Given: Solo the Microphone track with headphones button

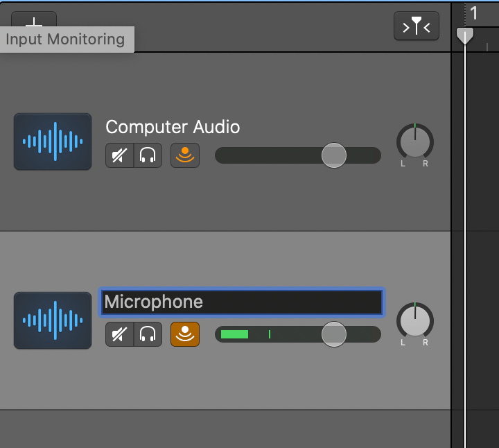Looking at the screenshot, I should [147, 335].
